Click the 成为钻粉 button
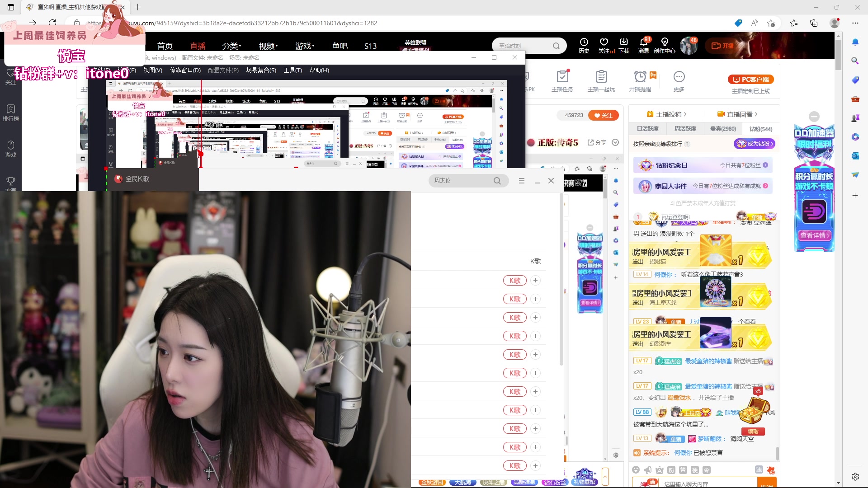Image resolution: width=868 pixels, height=488 pixels. pyautogui.click(x=754, y=144)
